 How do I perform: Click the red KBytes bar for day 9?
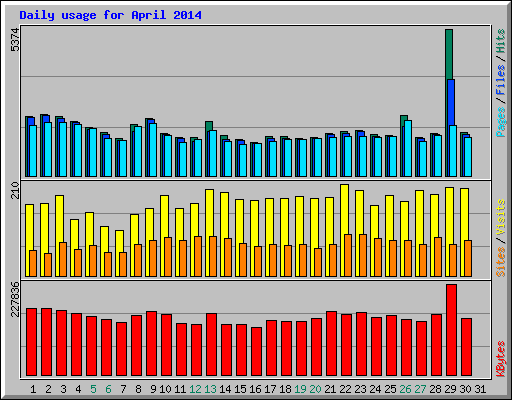pos(151,343)
